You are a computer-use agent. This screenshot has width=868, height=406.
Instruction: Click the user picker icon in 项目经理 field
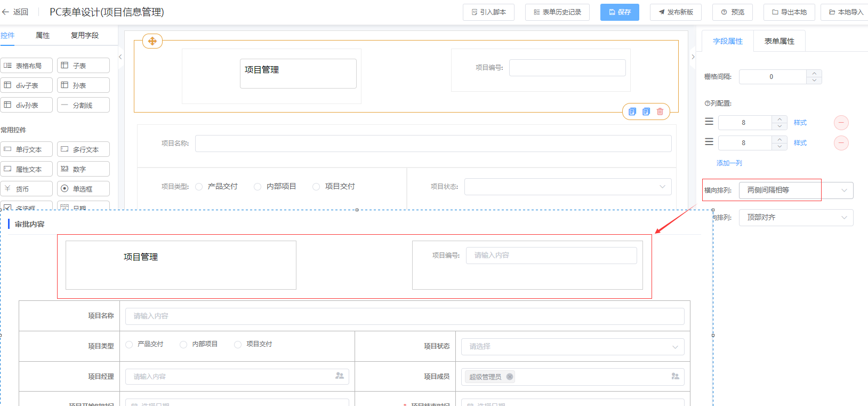339,376
